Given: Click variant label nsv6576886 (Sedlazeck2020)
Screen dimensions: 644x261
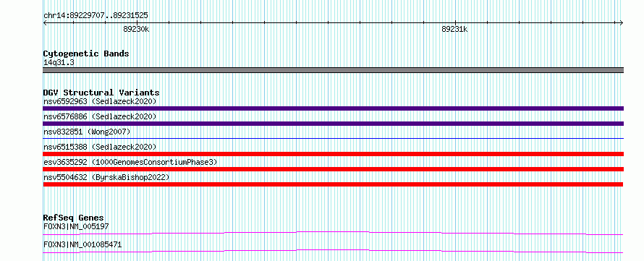Looking at the screenshot, I should pos(100,116).
